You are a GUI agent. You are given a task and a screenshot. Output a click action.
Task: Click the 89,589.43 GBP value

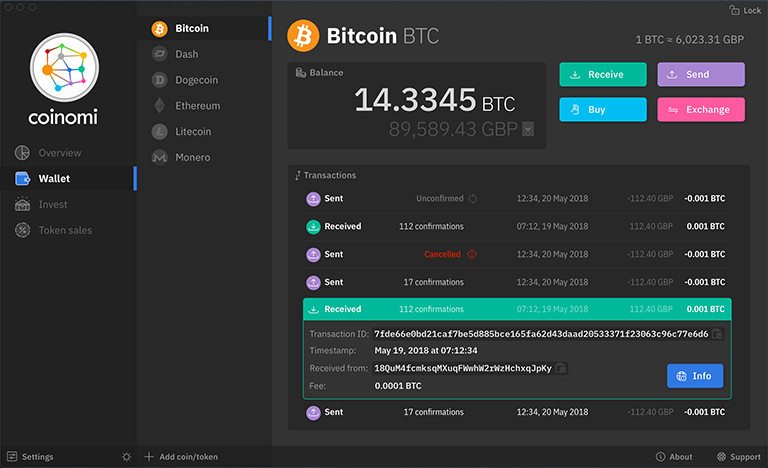(x=453, y=129)
